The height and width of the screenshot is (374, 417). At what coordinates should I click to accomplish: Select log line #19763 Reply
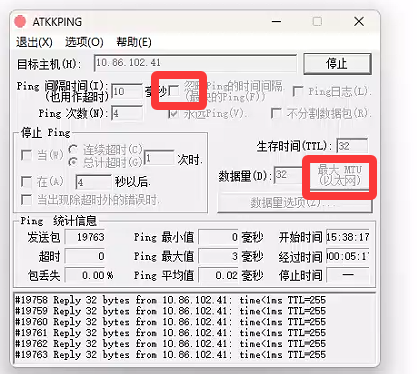click(x=170, y=355)
